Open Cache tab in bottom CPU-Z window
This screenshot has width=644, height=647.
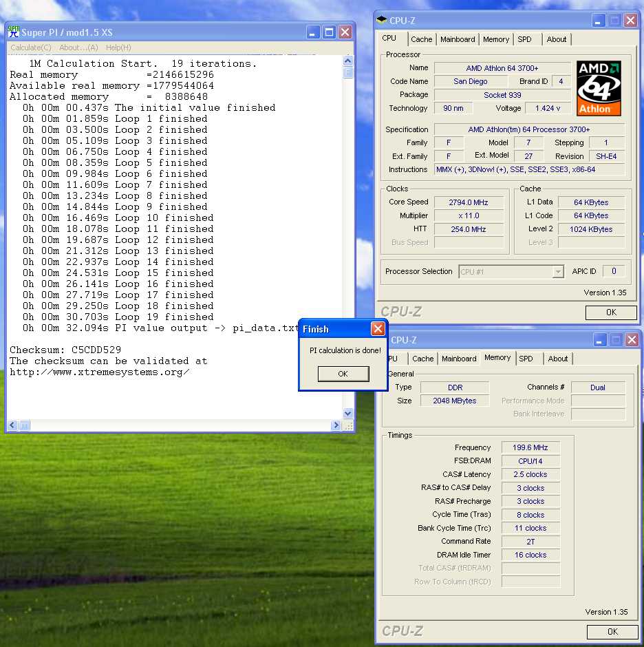click(423, 359)
